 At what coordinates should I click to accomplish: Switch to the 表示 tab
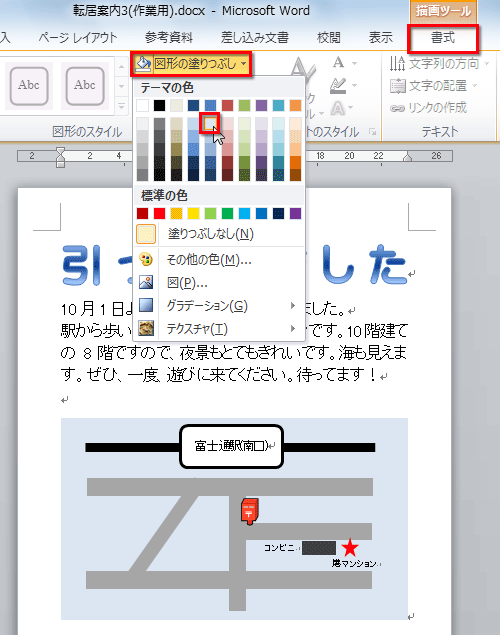[381, 38]
